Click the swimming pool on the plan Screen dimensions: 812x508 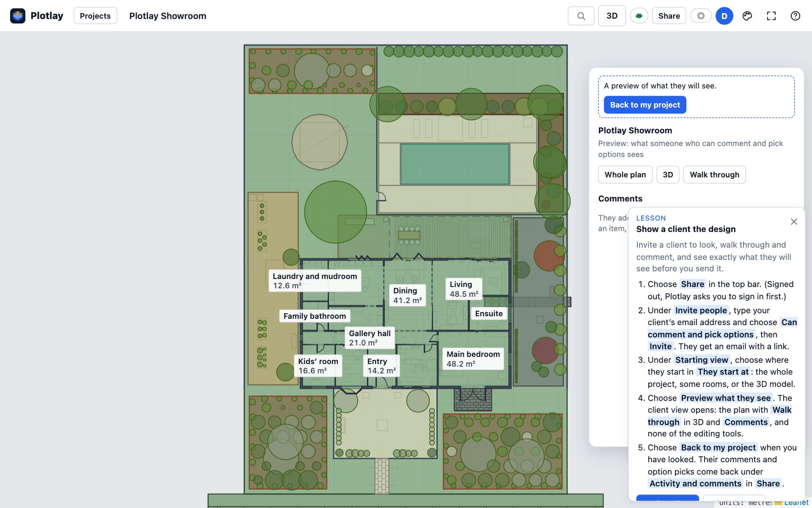[455, 164]
